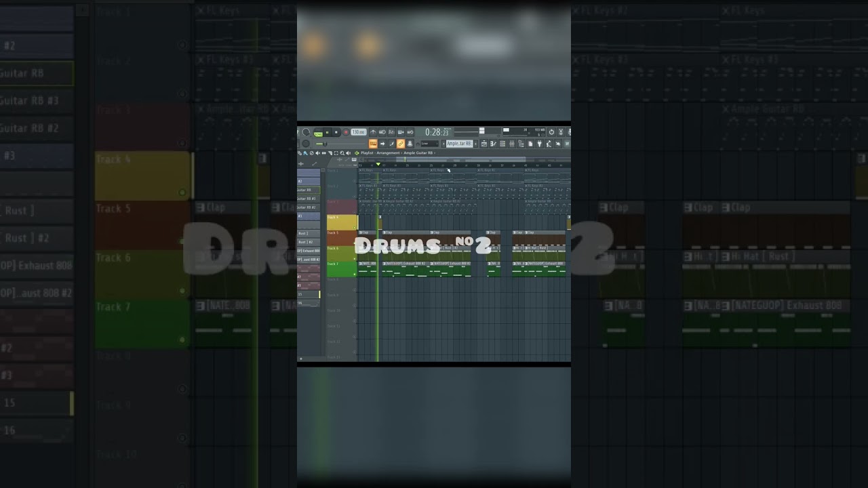Click the green playhead marker on timeline

[x=378, y=164]
